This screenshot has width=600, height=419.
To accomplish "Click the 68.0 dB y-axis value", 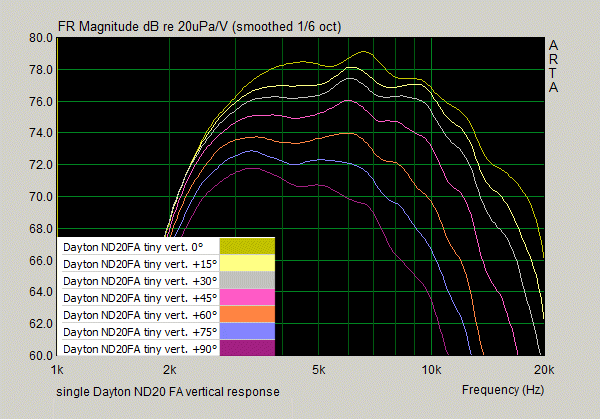I will click(x=41, y=229).
